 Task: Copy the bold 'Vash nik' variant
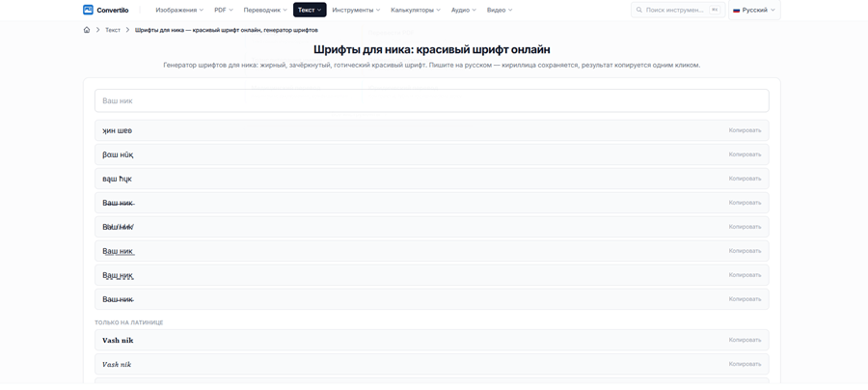[745, 340]
